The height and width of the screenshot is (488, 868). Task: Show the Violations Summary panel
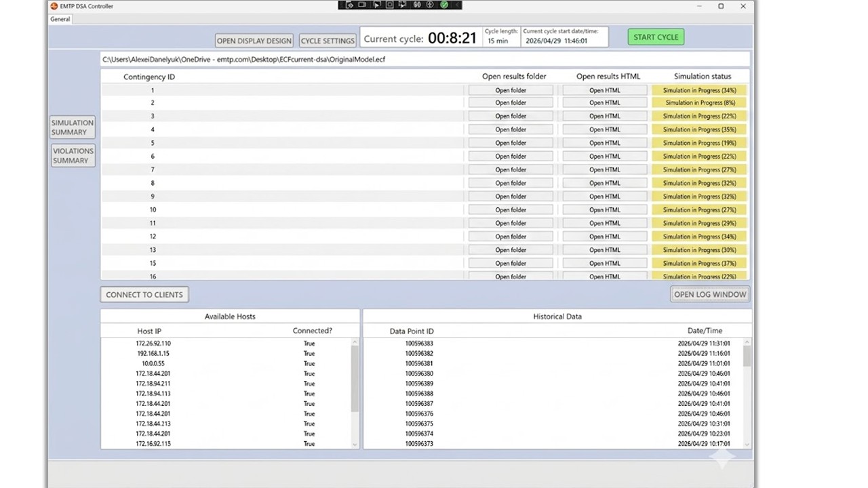(x=73, y=156)
